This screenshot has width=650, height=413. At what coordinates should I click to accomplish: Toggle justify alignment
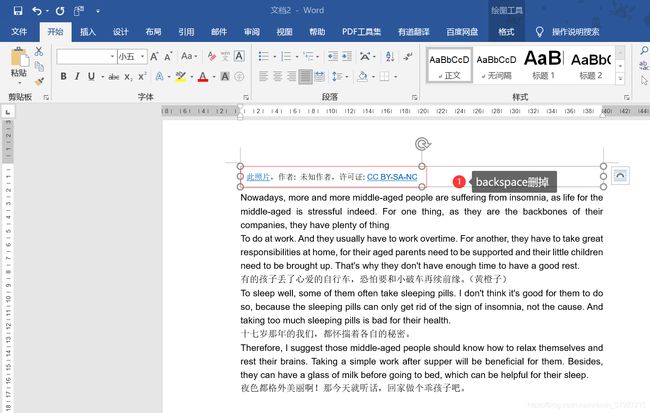point(306,76)
